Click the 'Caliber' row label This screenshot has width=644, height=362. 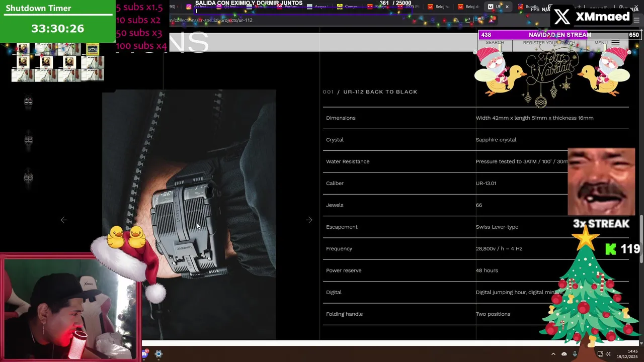(335, 183)
